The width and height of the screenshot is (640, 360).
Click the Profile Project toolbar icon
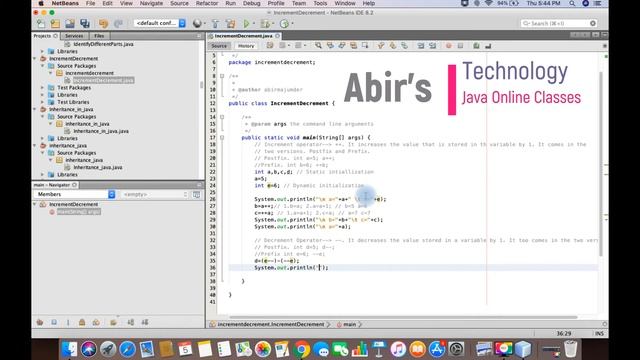pos(284,24)
